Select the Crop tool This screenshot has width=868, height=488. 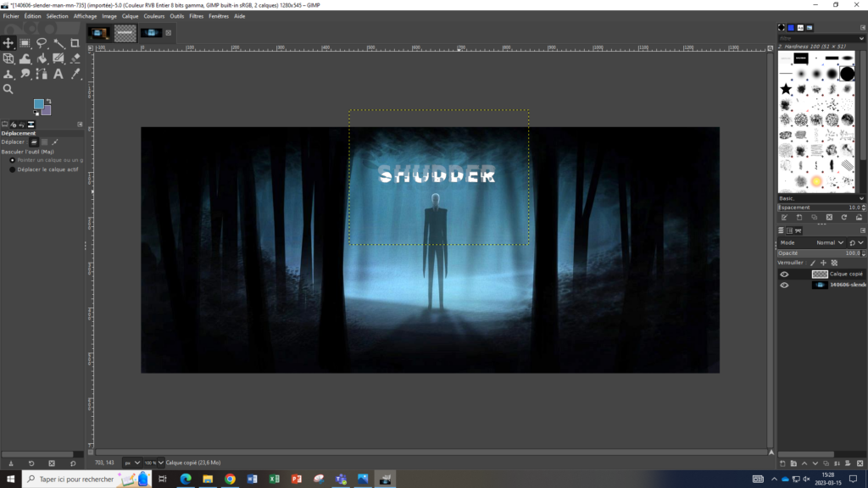tap(75, 43)
